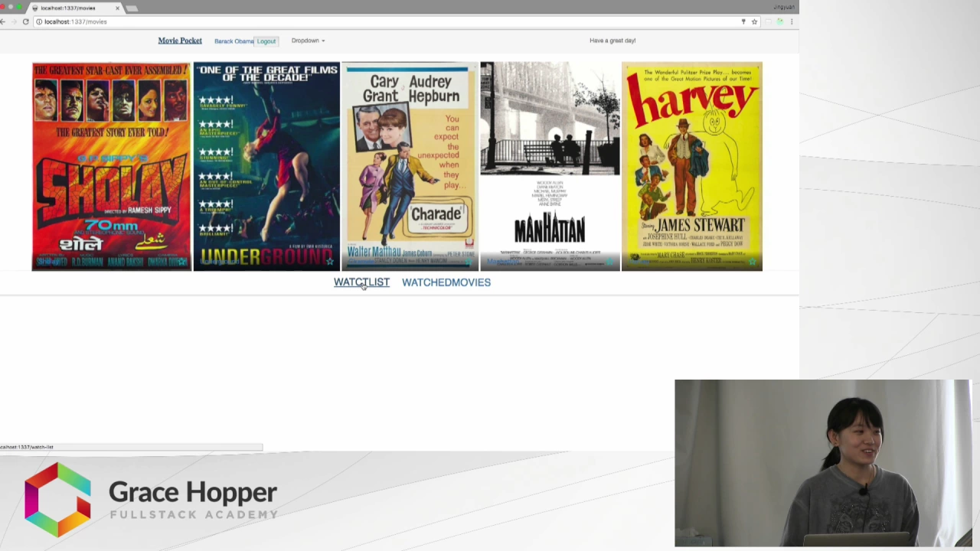980x551 pixels.
Task: View site info icon beside localhost URL
Action: pos(38,21)
